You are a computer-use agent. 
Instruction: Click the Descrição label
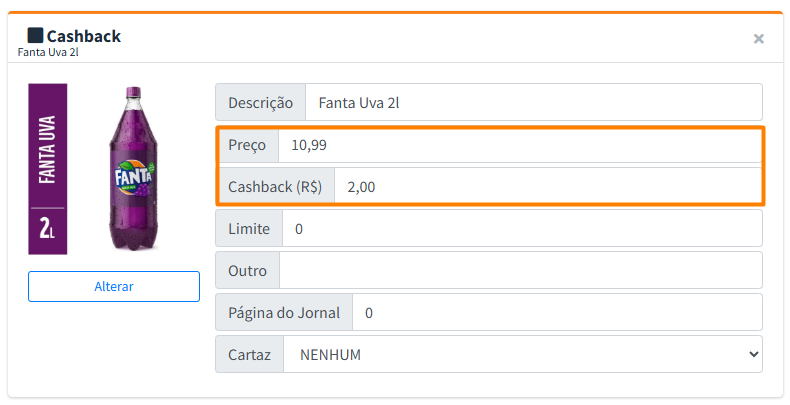coord(261,102)
